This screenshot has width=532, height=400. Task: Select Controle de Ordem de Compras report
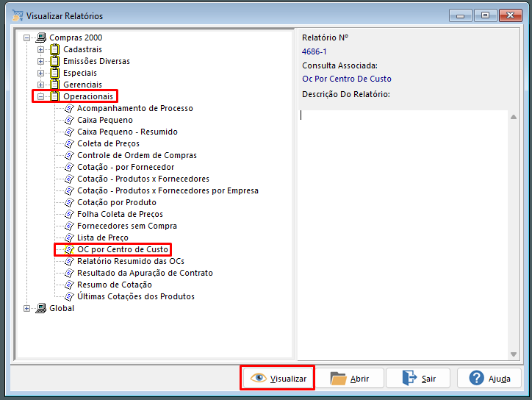click(x=137, y=156)
